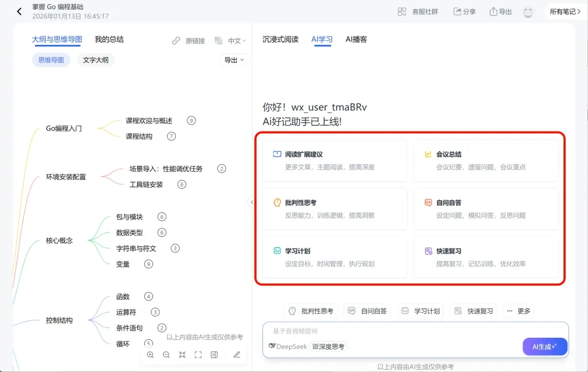Collapse the left panel with divider arrow

click(251, 202)
